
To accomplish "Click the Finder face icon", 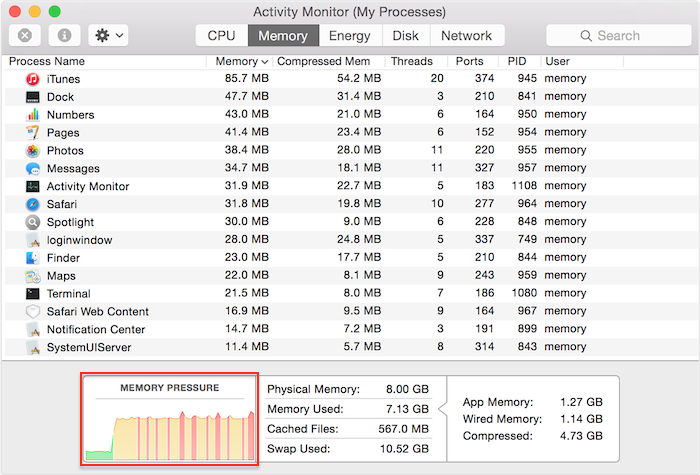I will coord(33,258).
